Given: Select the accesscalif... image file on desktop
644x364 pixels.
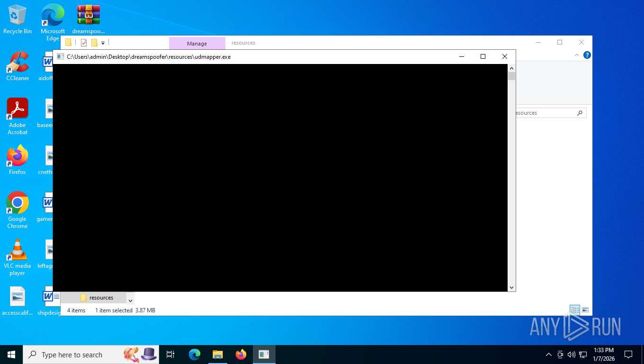Looking at the screenshot, I should click(18, 301).
